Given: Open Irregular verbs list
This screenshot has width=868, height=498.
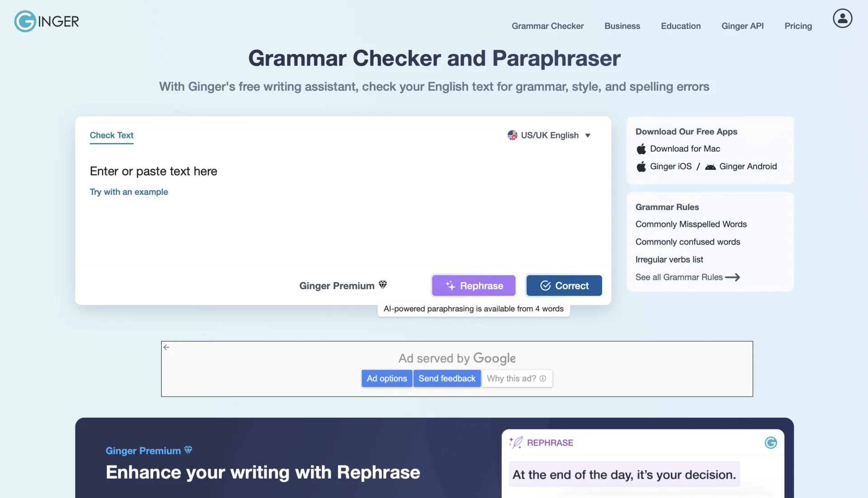Looking at the screenshot, I should (669, 259).
